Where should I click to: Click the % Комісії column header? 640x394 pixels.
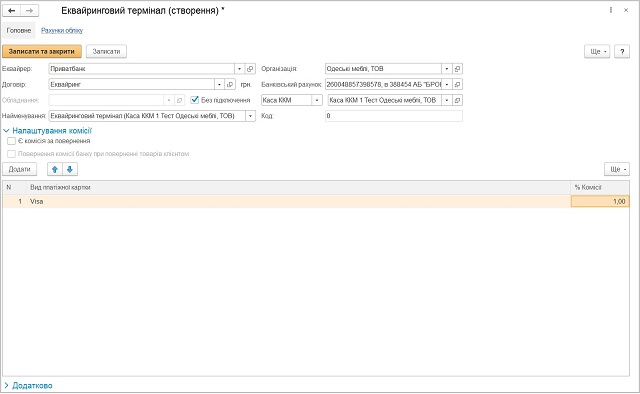(600, 187)
